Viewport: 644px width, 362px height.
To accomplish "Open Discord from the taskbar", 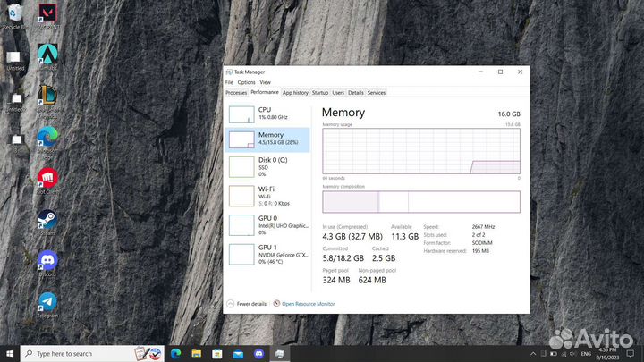I will [258, 353].
